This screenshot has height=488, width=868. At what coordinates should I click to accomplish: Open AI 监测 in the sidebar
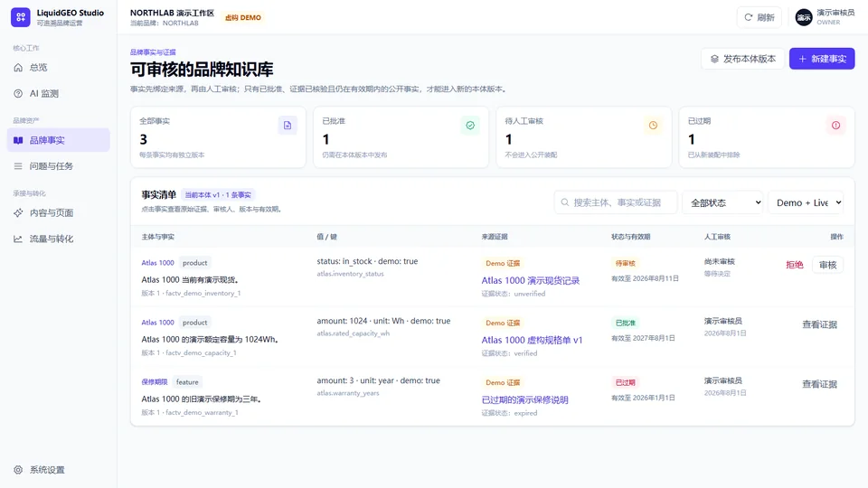[x=58, y=93]
